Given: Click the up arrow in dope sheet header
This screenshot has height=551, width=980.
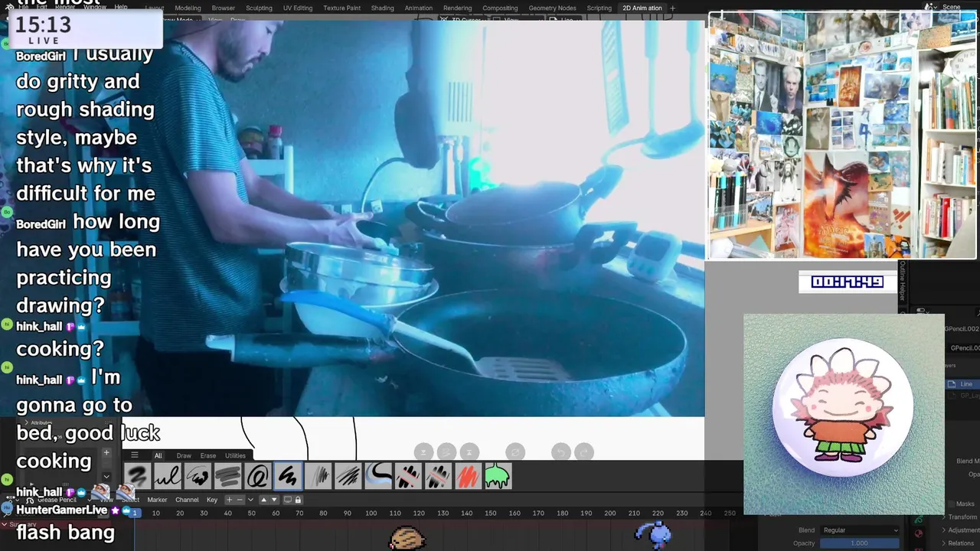Looking at the screenshot, I should (263, 500).
